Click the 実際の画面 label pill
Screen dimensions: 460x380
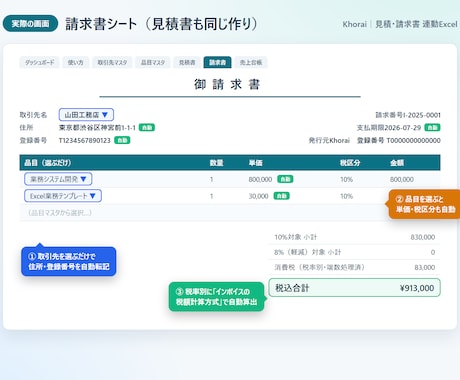(x=30, y=24)
